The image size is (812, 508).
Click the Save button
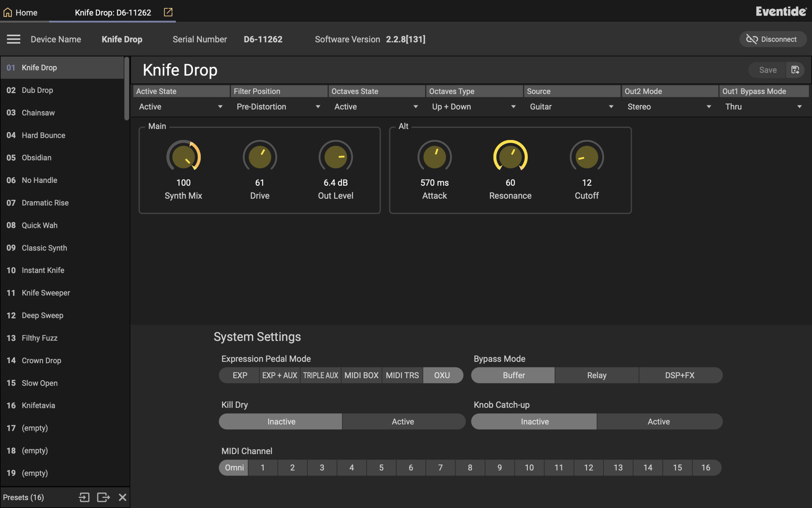pyautogui.click(x=768, y=70)
